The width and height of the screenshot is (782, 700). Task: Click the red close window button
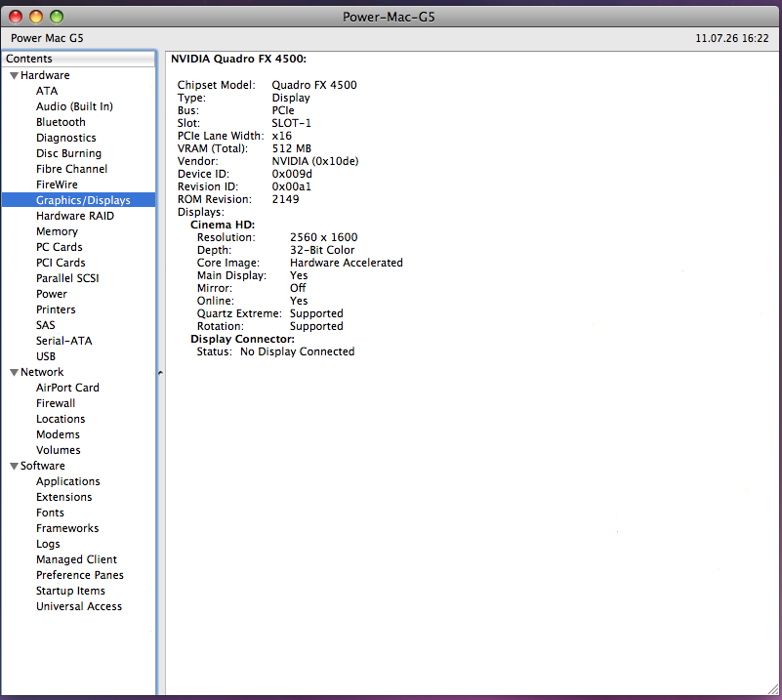(x=16, y=17)
